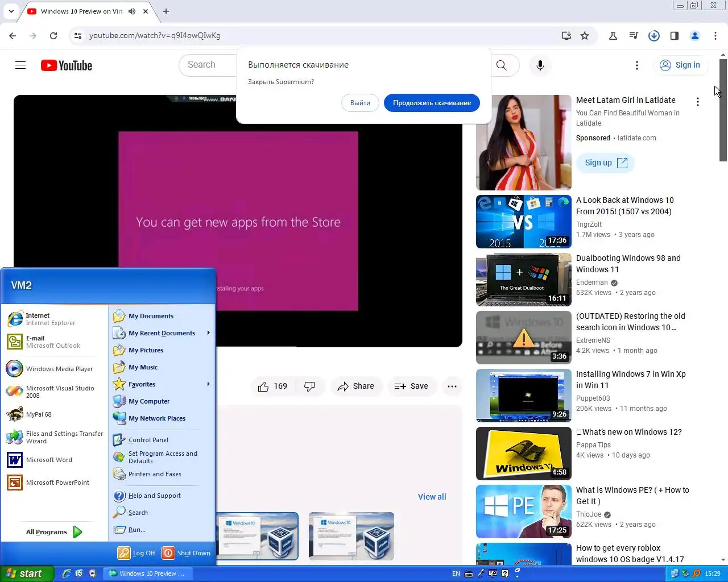View site information icon left of the URL
The height and width of the screenshot is (582, 728).
coord(78,35)
